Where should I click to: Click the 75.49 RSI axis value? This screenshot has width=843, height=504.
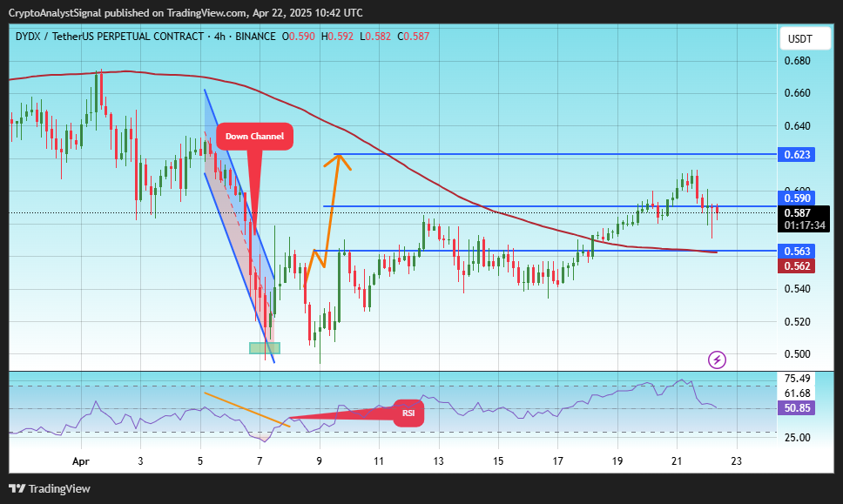point(798,379)
